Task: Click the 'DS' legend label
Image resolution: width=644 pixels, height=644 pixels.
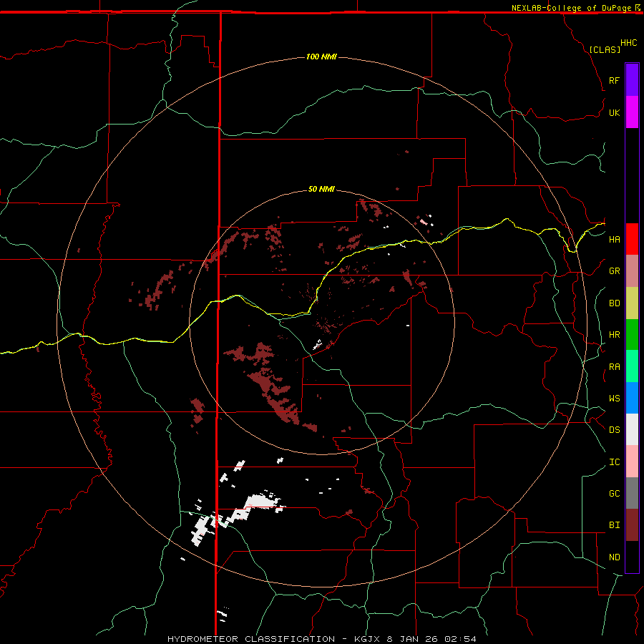Action: (614, 429)
